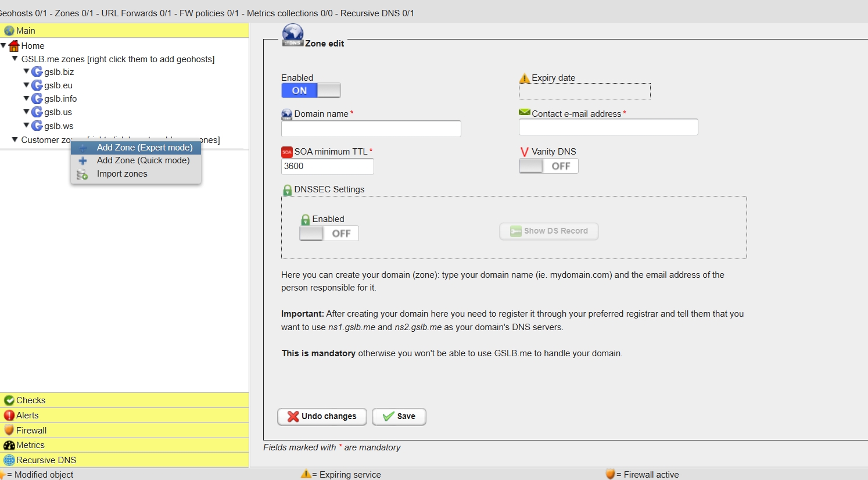Select gslb.biz in the tree

coord(59,72)
